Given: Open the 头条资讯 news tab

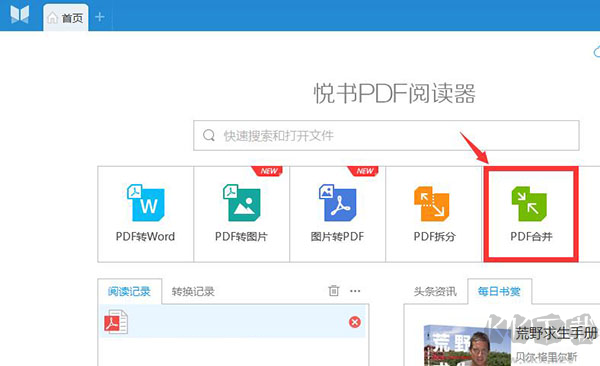Looking at the screenshot, I should click(435, 292).
